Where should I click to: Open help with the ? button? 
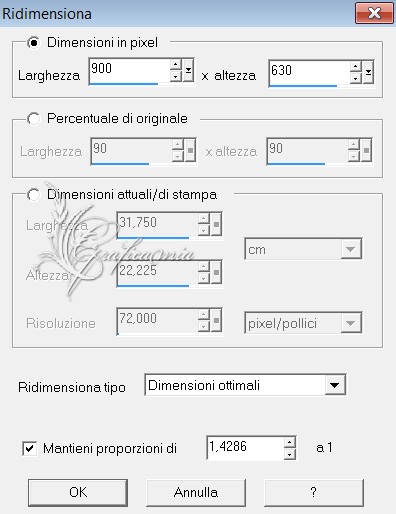[314, 492]
